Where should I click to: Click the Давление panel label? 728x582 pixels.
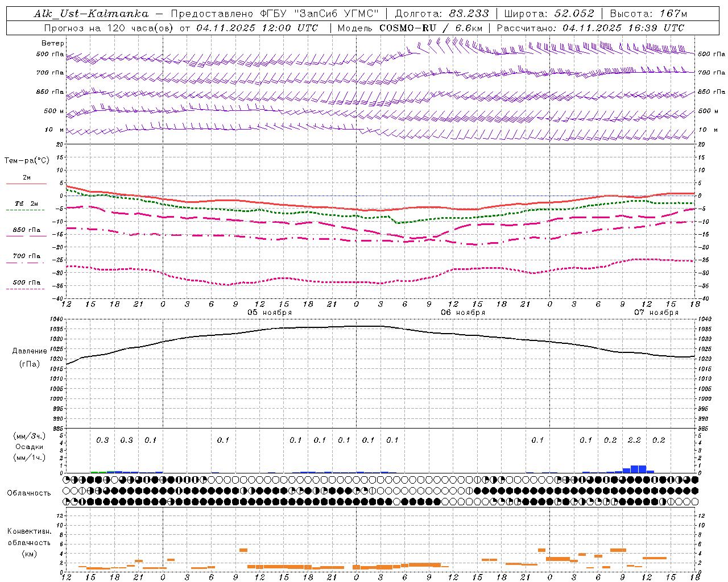(x=30, y=351)
